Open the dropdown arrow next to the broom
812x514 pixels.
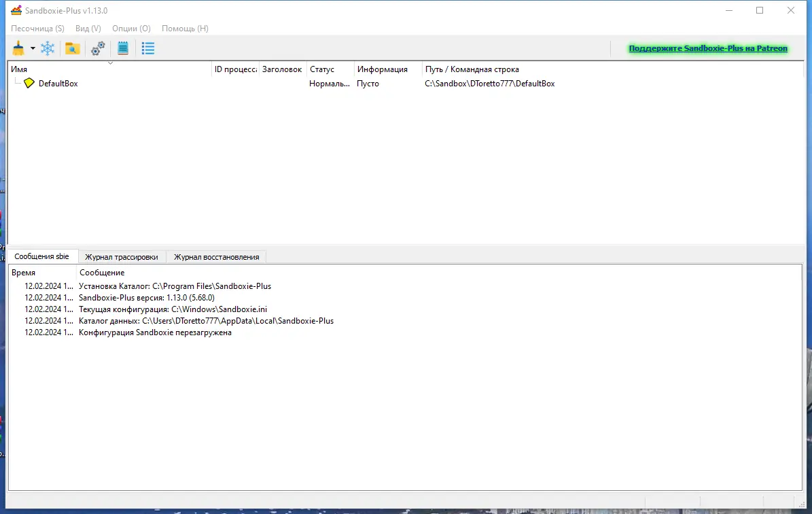tap(33, 49)
